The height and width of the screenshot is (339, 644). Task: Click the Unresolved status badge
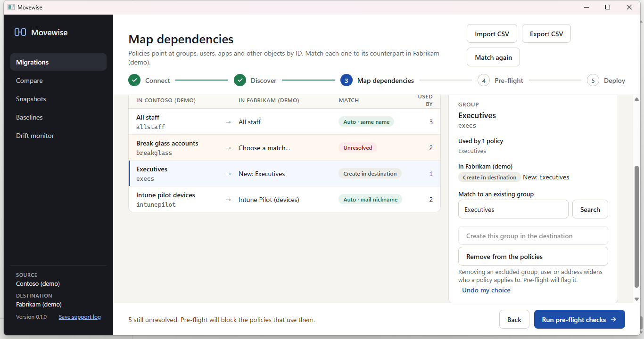click(x=358, y=148)
